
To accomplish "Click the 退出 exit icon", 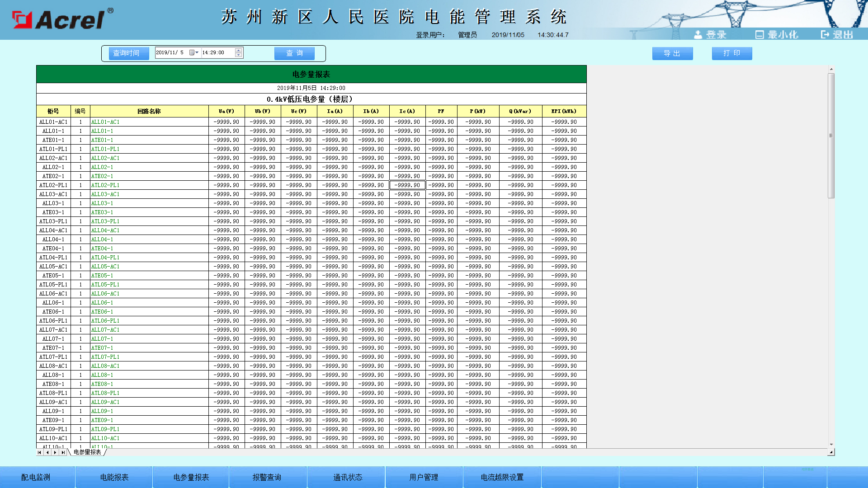I will coord(837,34).
